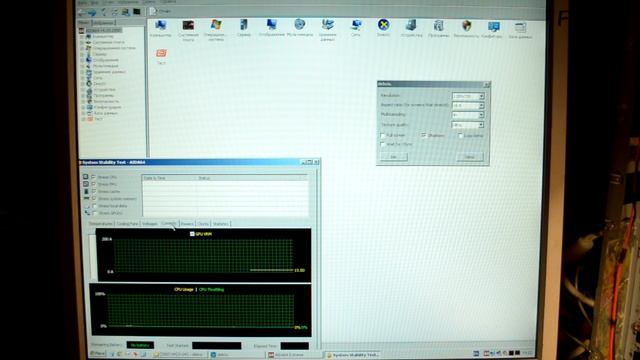Click the blue Forward arrow in toolbar
The width and height of the screenshot is (640, 360).
click(93, 12)
